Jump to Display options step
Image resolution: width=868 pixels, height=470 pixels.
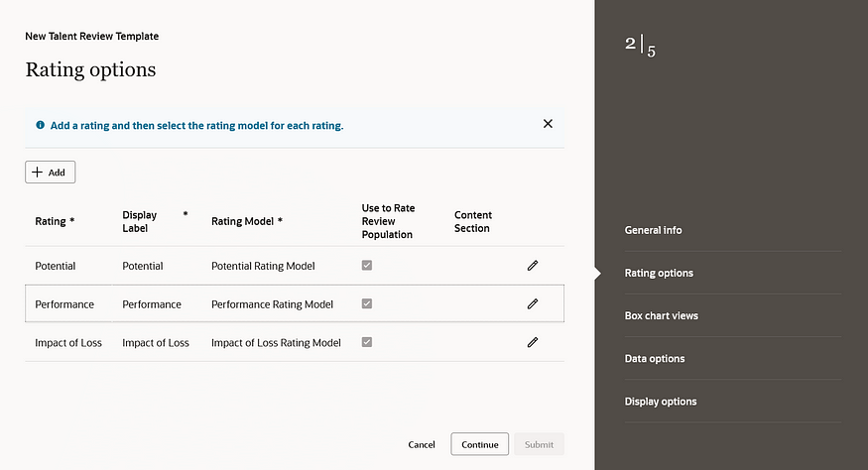(x=660, y=402)
